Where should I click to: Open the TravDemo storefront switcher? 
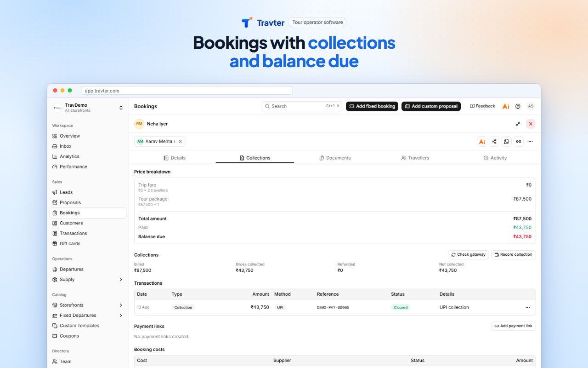88,108
